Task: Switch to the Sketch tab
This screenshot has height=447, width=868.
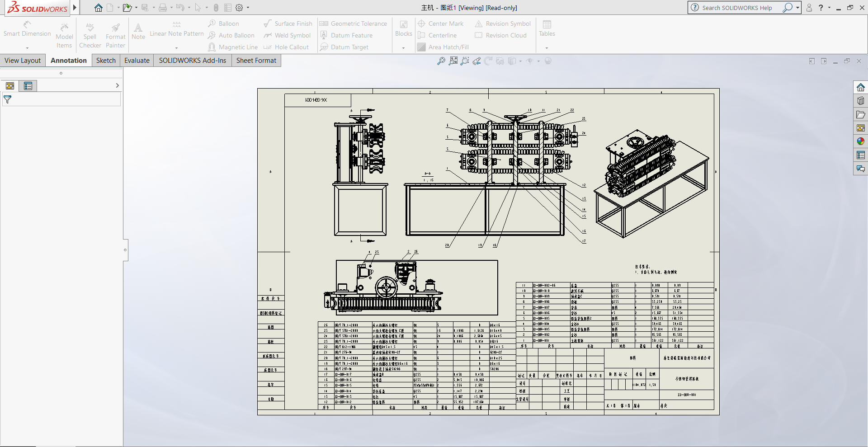Action: 106,61
